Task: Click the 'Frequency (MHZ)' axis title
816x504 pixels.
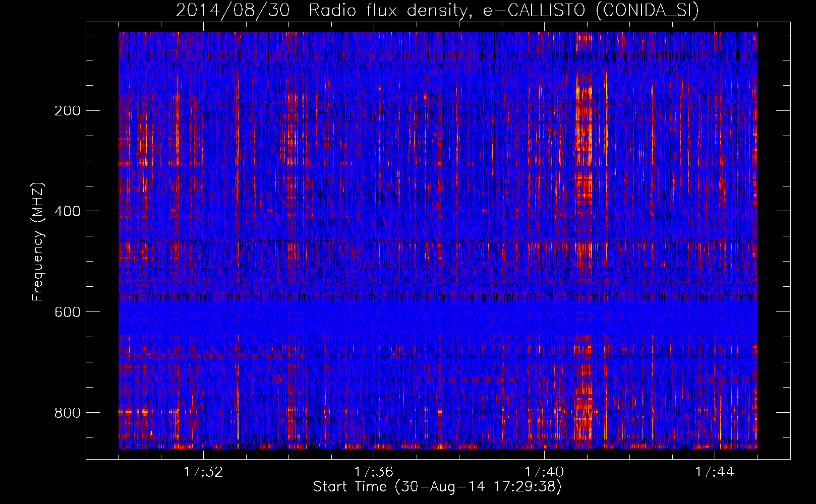Action: (x=38, y=242)
